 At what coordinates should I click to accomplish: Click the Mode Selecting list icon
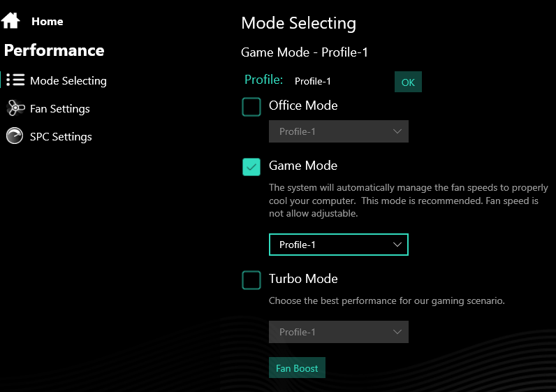(15, 80)
